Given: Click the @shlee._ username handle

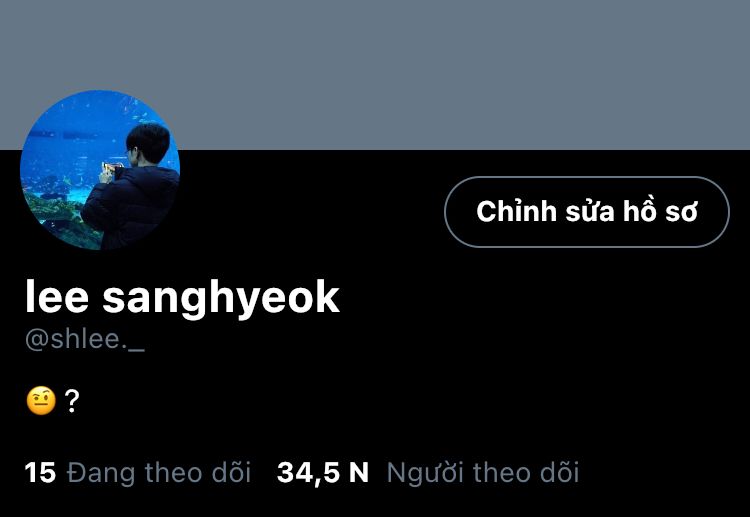Looking at the screenshot, I should [x=85, y=340].
